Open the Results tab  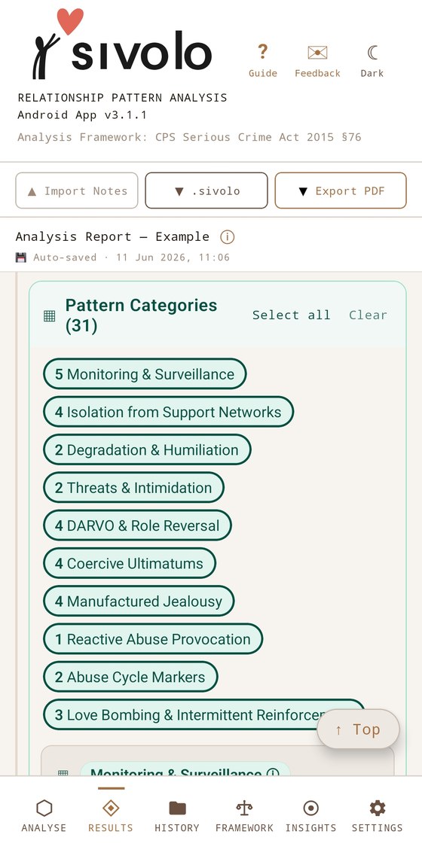tap(111, 815)
